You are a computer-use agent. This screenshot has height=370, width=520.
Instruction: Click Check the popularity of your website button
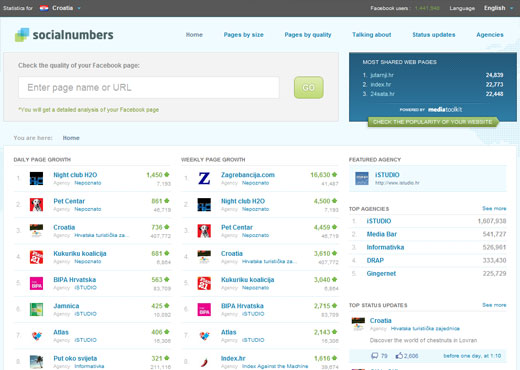[x=433, y=122]
